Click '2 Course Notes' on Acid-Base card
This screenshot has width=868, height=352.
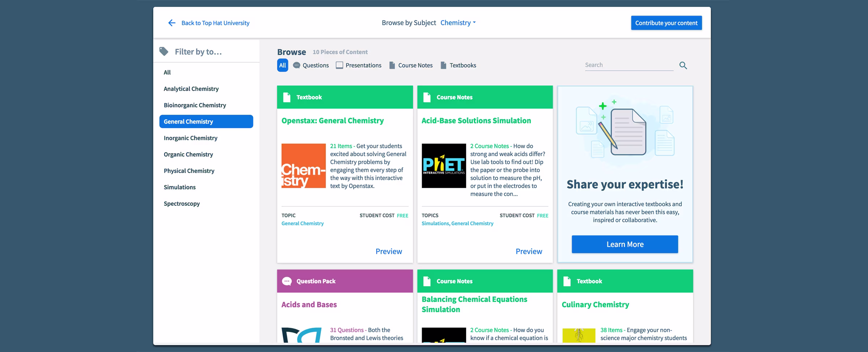tap(489, 146)
